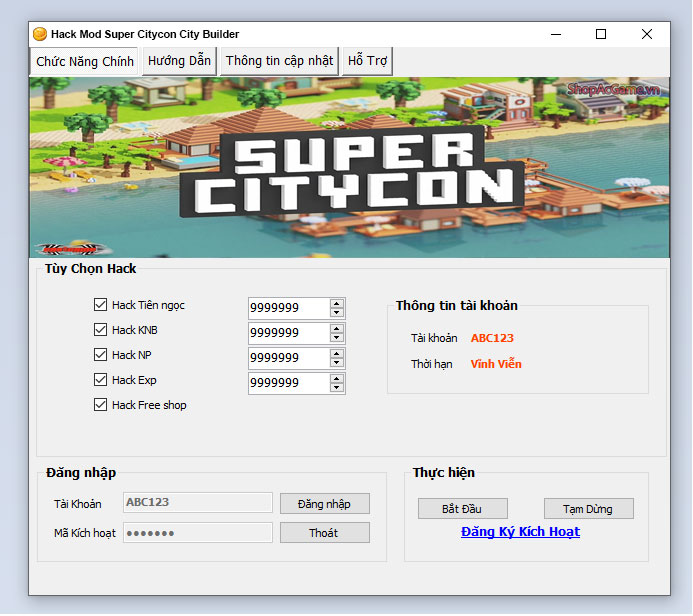Click the Thoát button

click(324, 533)
